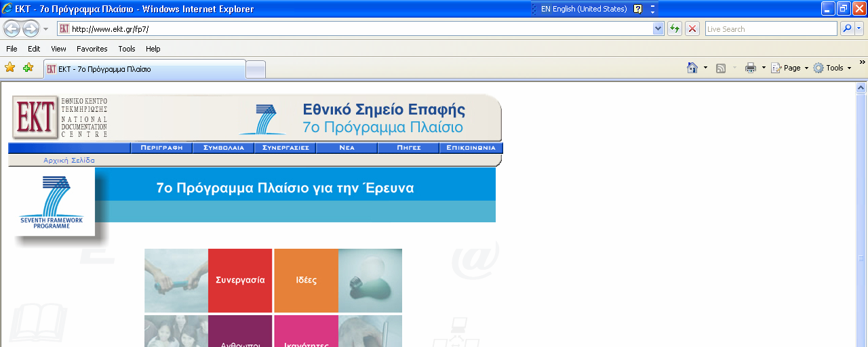Open the Tools menu in menu bar
Viewport: 868px width, 347px height.
[127, 49]
